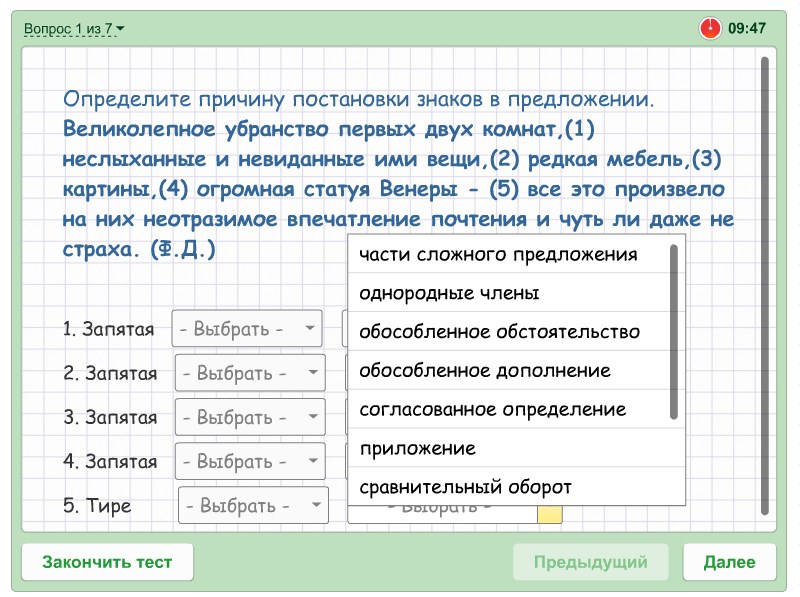
Task: Click the 09:47 countdown time
Action: coord(747,28)
